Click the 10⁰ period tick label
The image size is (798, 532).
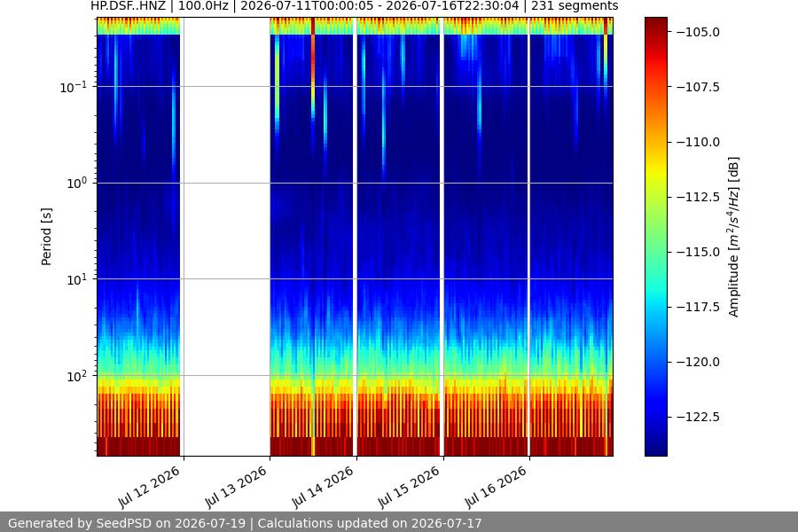coord(77,184)
